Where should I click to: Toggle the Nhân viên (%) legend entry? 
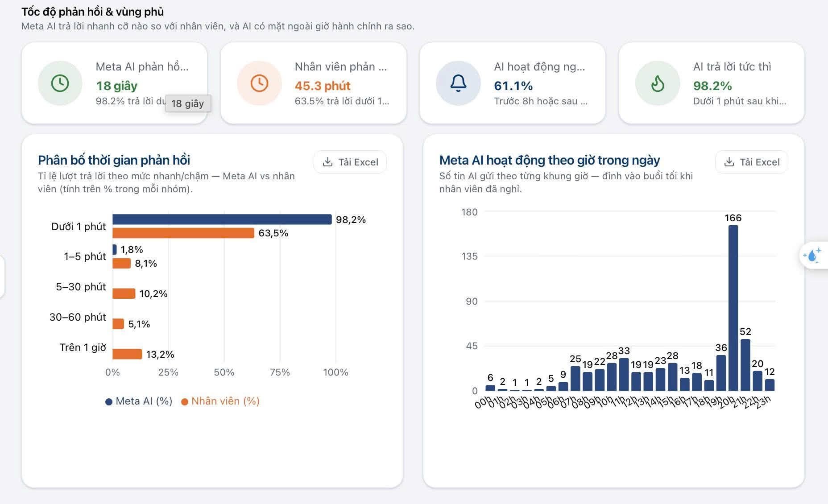(x=220, y=401)
